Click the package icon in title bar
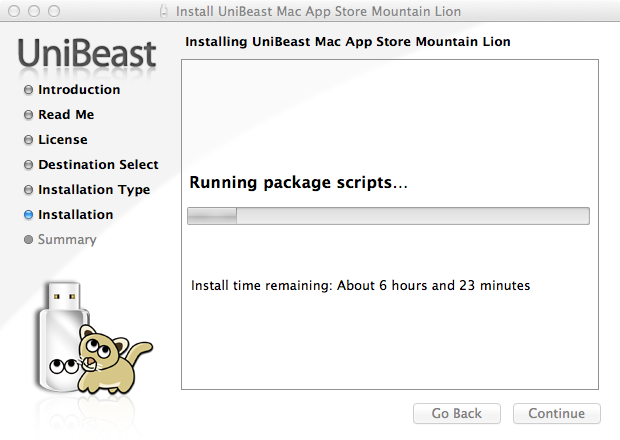620x440 pixels. [165, 11]
